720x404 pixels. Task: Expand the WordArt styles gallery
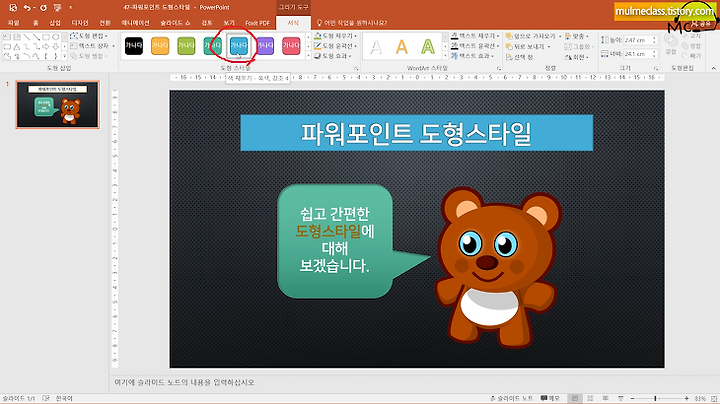[445, 56]
